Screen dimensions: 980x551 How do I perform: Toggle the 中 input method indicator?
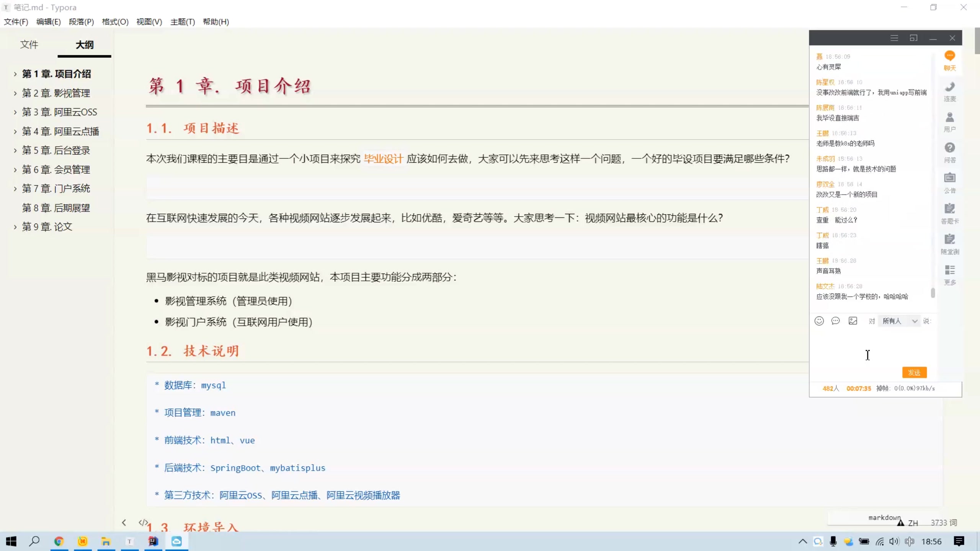coord(910,541)
